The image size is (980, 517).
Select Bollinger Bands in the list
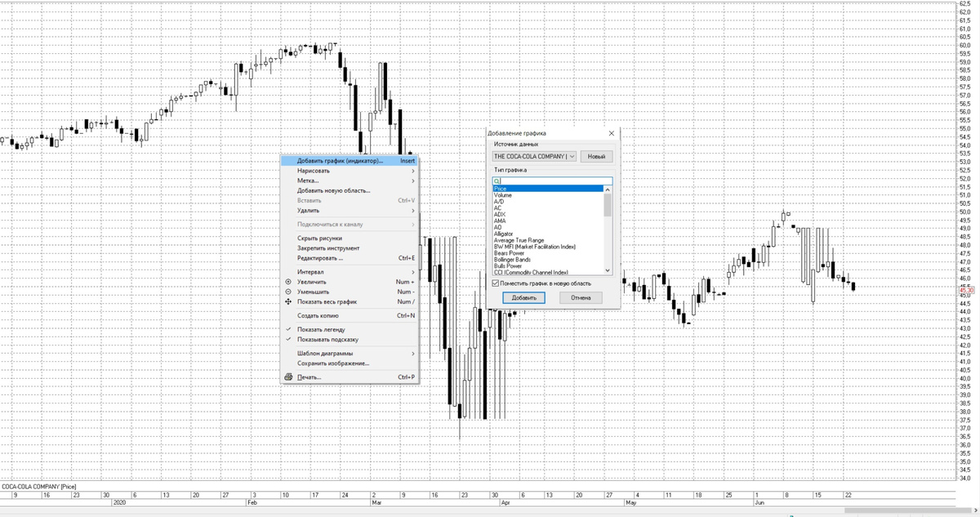click(548, 260)
